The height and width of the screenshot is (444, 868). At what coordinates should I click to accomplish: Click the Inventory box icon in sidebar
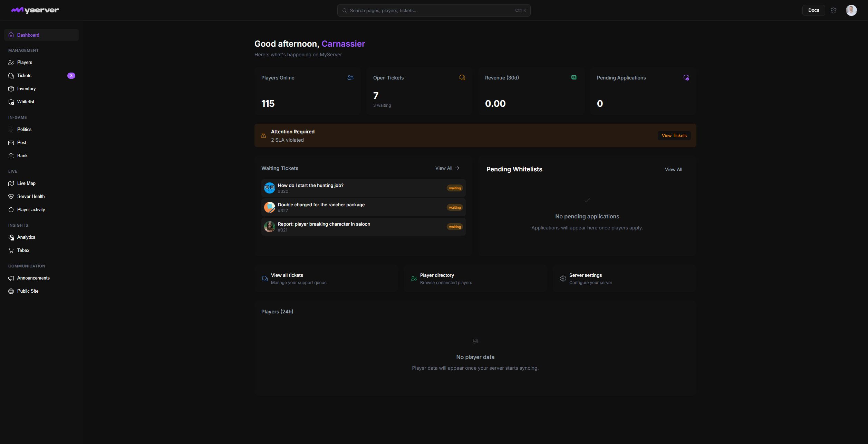click(x=11, y=89)
